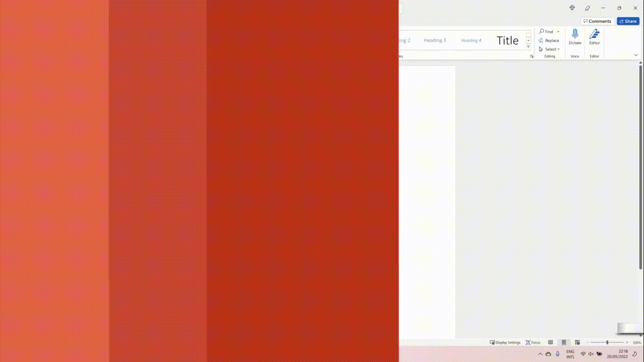
Task: Apply the Title style from gallery
Action: click(507, 41)
